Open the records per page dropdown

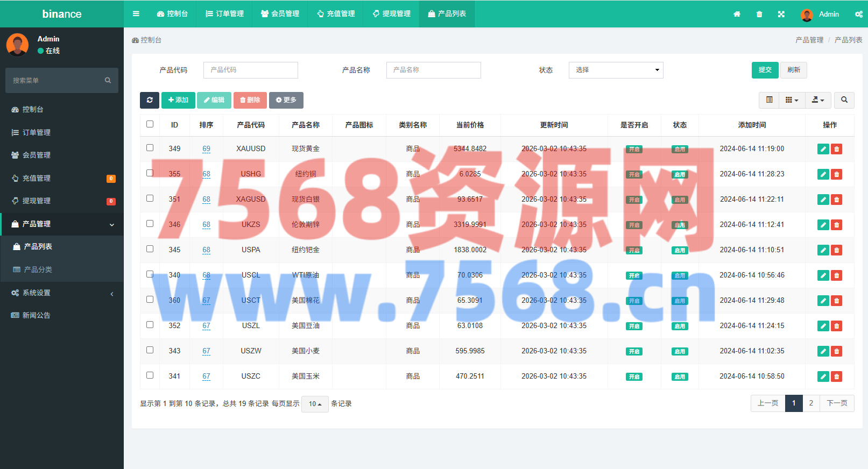315,404
